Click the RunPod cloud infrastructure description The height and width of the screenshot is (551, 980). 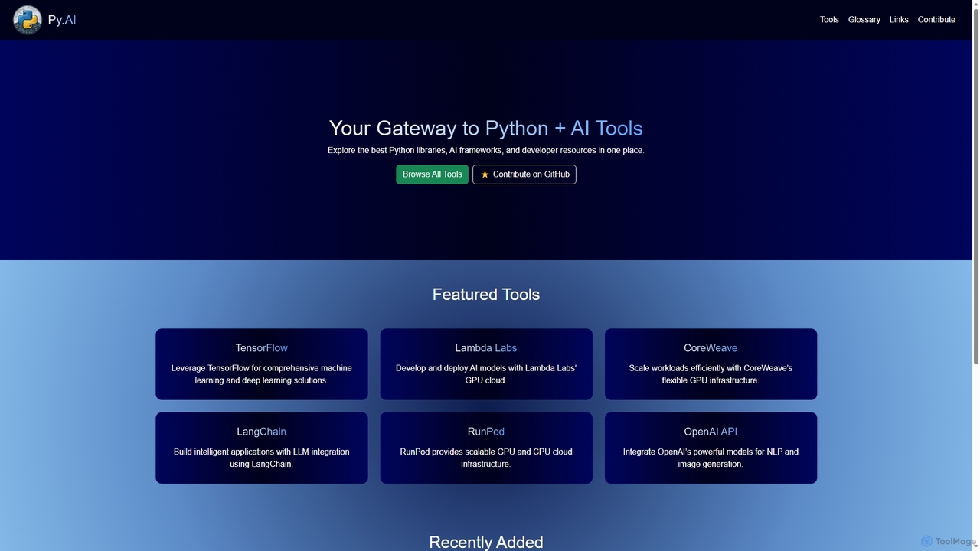click(x=486, y=458)
